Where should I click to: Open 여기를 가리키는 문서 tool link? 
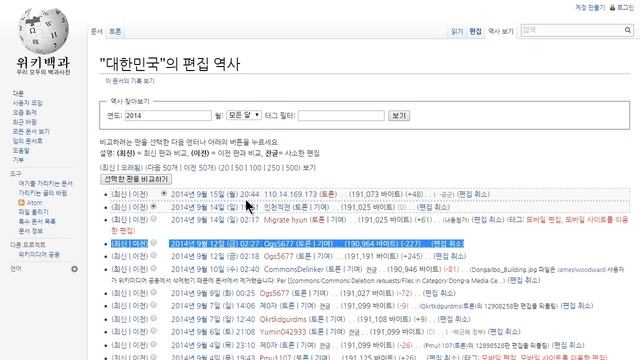(x=45, y=184)
